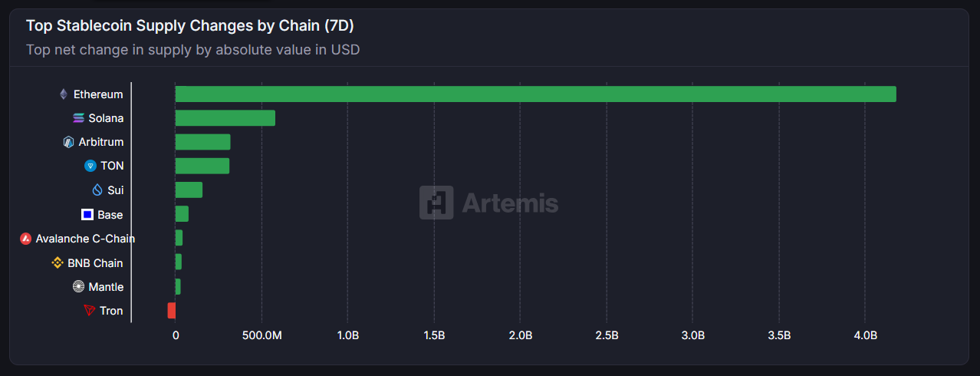Select the Ethereum green supply bar

(x=536, y=94)
